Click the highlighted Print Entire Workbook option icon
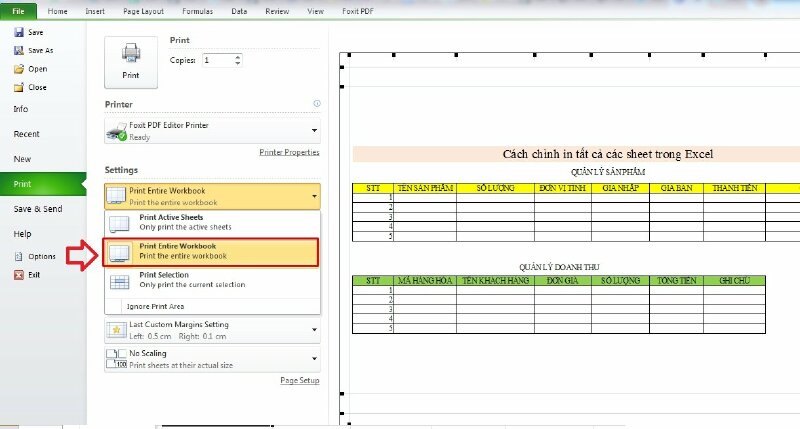800x429 pixels. coord(119,253)
